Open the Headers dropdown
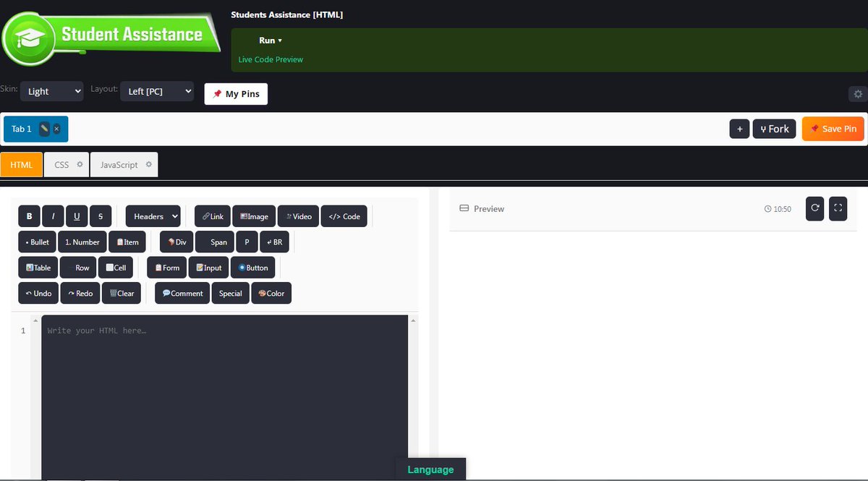 tap(153, 216)
